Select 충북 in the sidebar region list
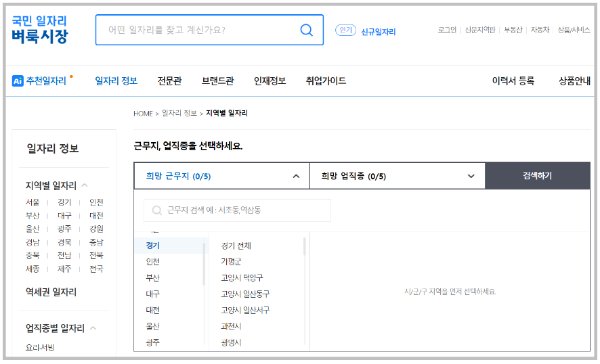This screenshot has height=364, width=600. [33, 256]
